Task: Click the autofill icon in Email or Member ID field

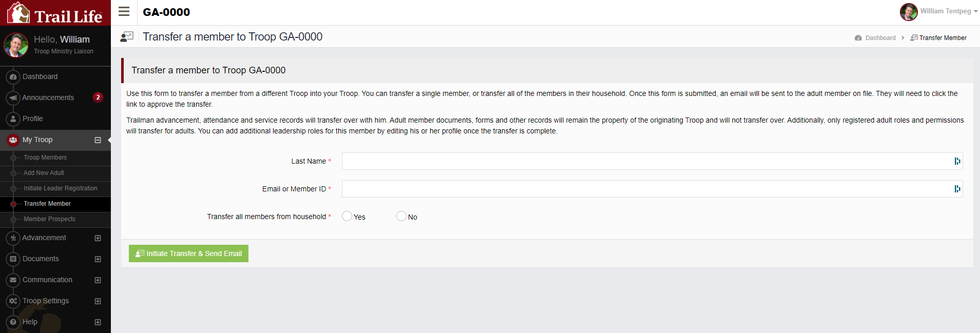Action: click(957, 189)
